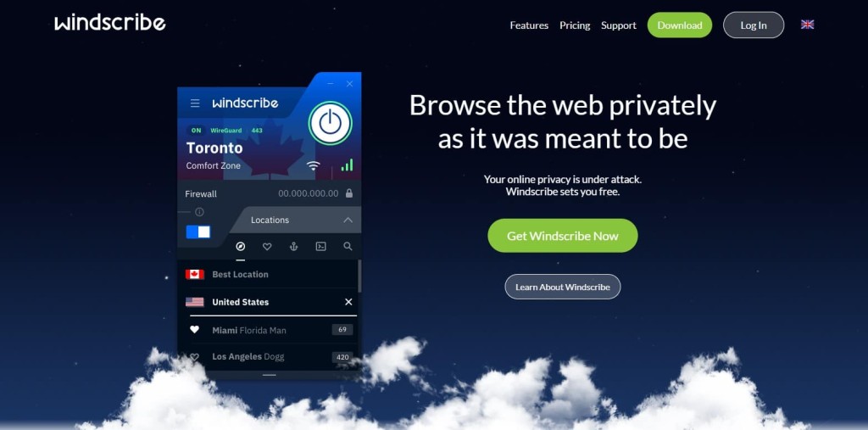Collapse the Locations panel chevron
868x430 pixels.
[x=348, y=220]
